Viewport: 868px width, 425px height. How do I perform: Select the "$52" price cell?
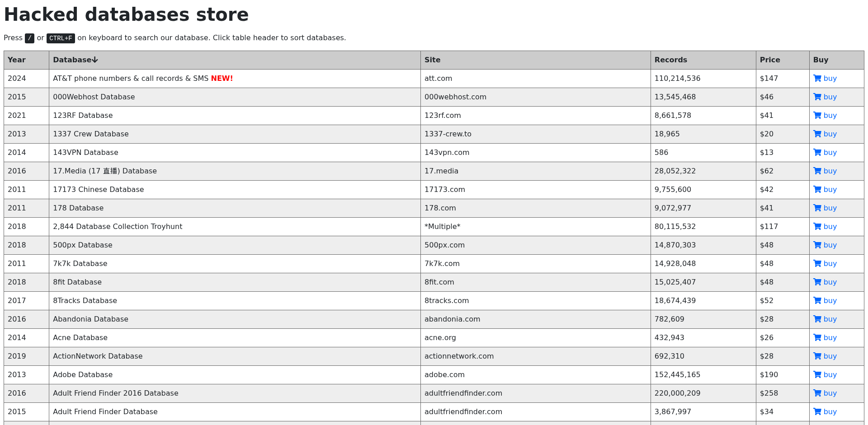[x=783, y=301]
